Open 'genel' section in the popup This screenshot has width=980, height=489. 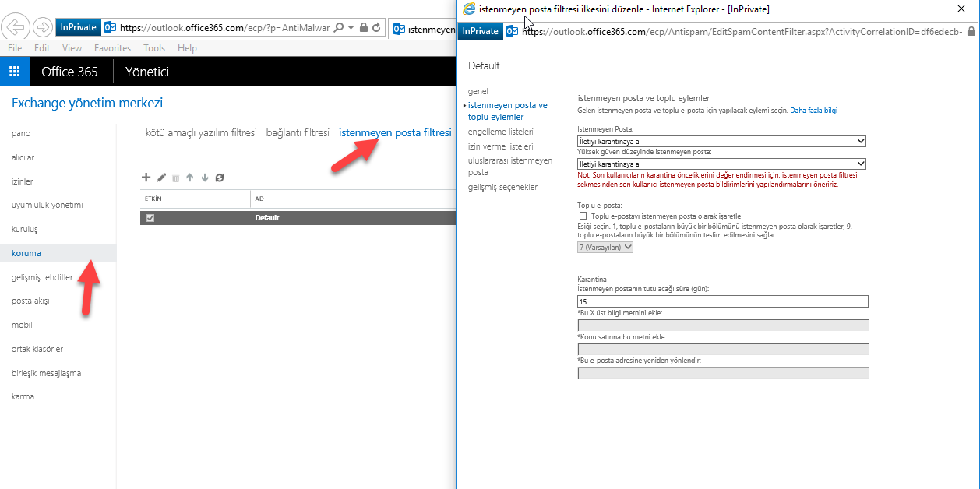478,91
